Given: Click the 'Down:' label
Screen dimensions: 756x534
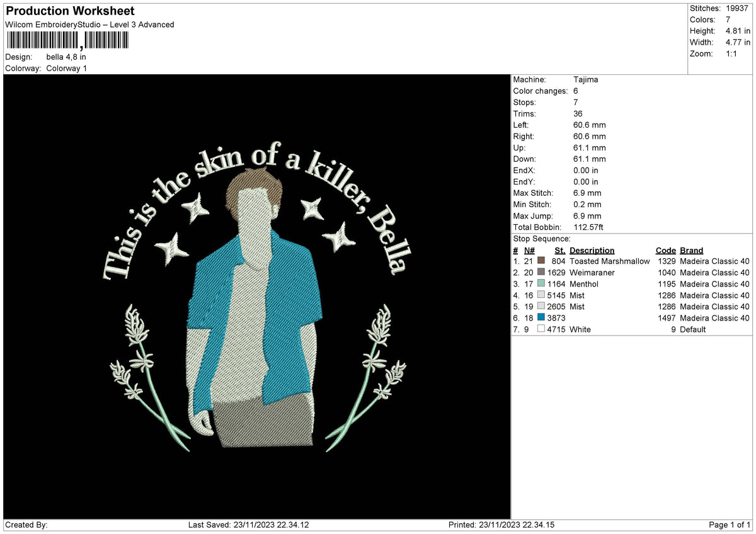Looking at the screenshot, I should point(525,159).
